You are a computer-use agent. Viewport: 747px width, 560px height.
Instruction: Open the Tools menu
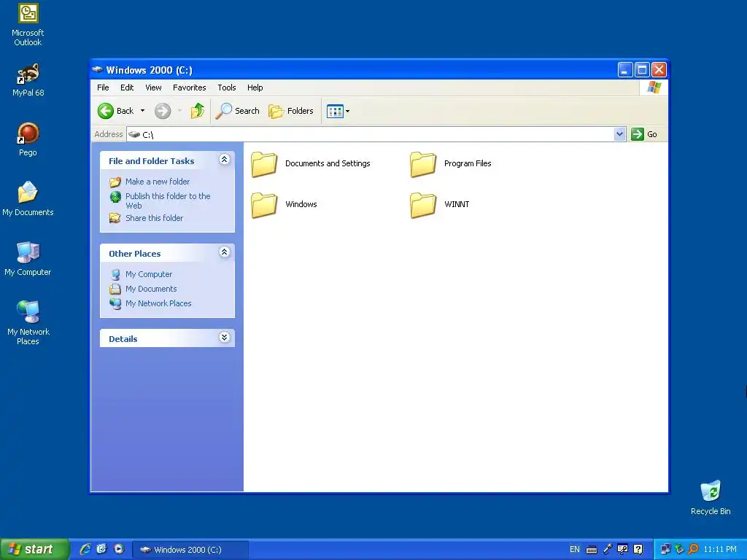pos(227,87)
